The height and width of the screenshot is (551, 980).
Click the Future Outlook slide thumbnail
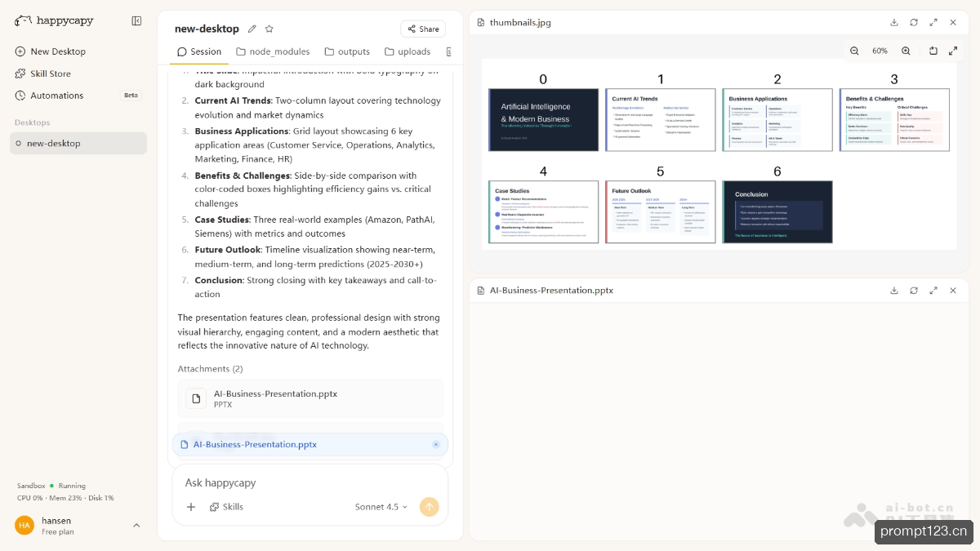pyautogui.click(x=660, y=211)
